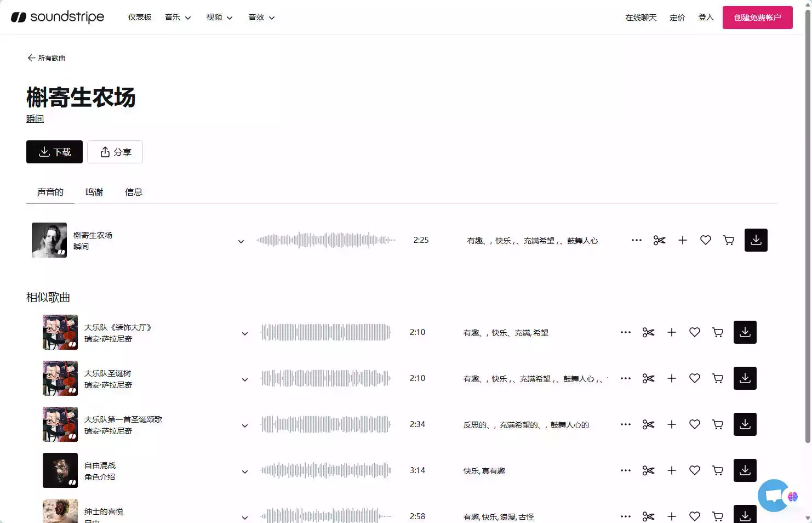Expand 大乐队第一首圣诞颂歌 row chevron
This screenshot has height=523, width=812.
click(245, 425)
